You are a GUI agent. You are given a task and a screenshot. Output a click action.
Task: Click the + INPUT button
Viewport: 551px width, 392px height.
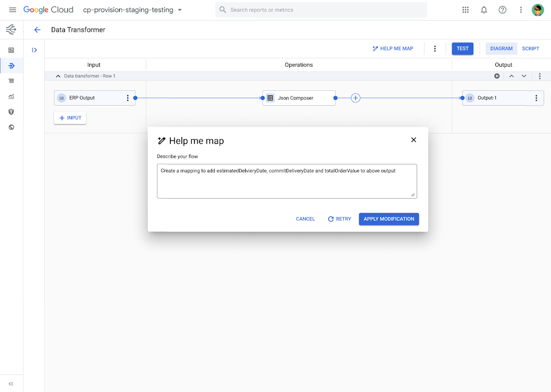tap(70, 118)
